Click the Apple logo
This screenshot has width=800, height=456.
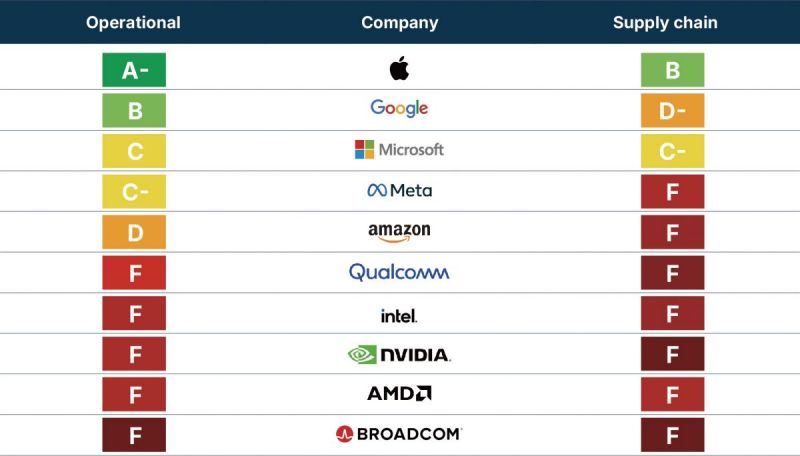coord(399,69)
